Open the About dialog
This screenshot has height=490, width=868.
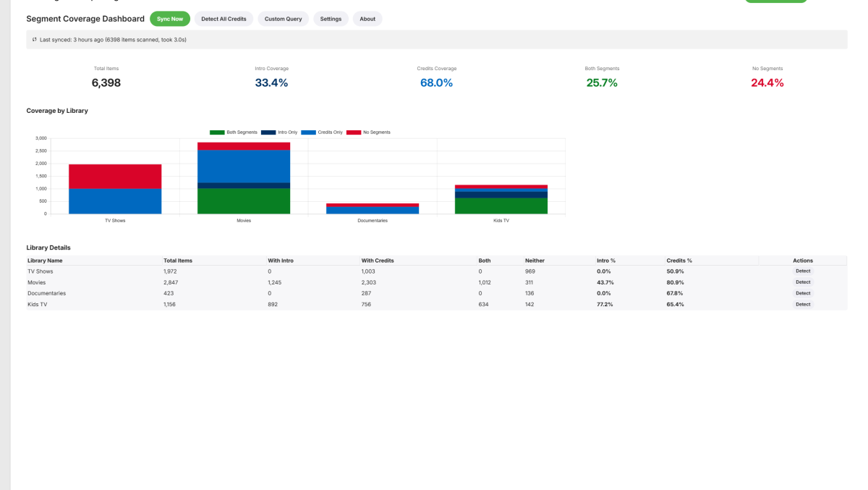pos(367,19)
